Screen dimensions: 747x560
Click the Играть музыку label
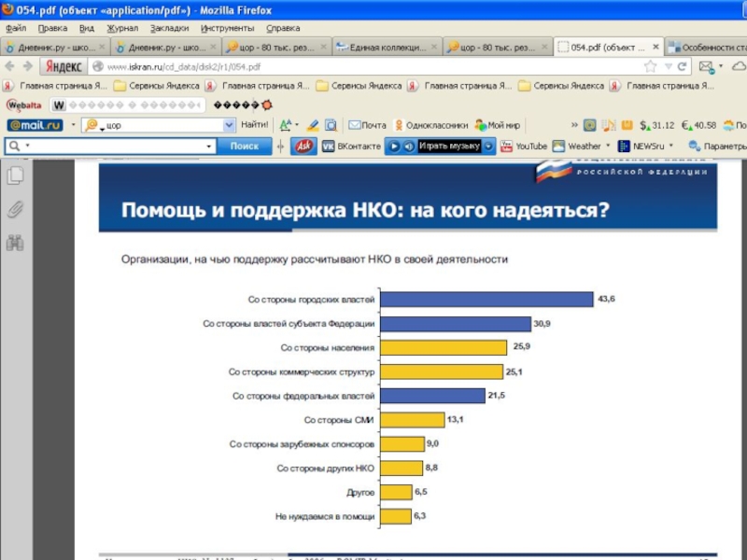click(449, 146)
